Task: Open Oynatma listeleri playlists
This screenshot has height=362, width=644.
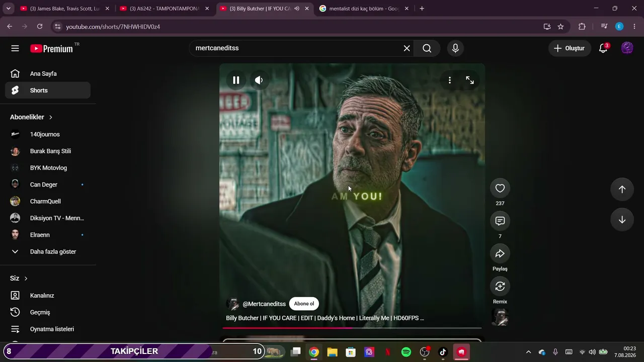Action: (x=48, y=329)
